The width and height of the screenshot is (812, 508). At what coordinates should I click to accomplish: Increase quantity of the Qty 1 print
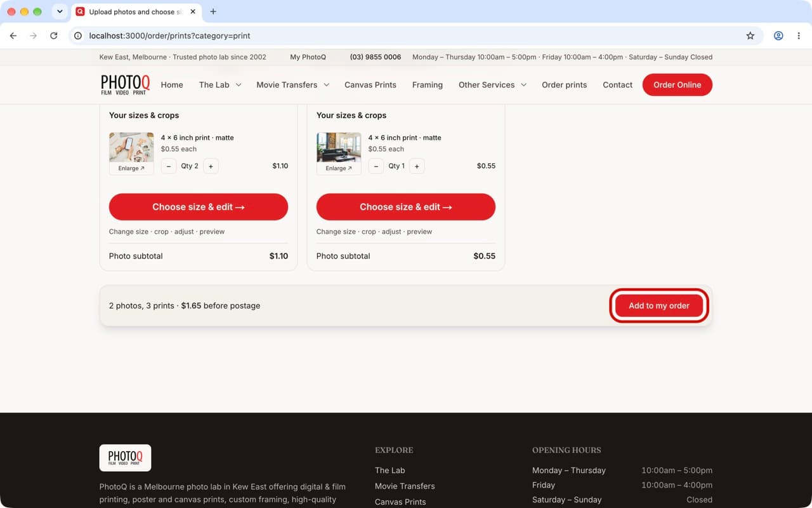click(x=417, y=166)
